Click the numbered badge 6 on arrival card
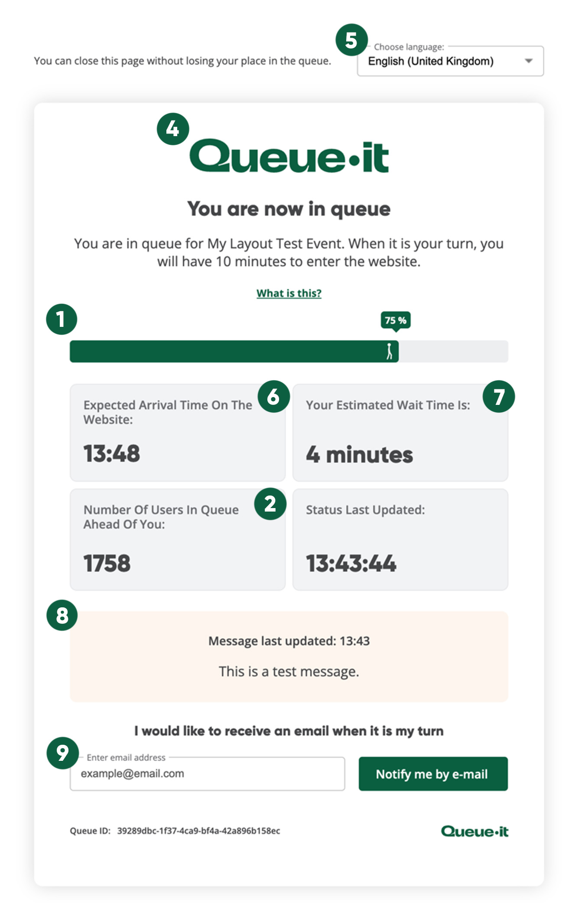The width and height of the screenshot is (588, 903). click(x=273, y=396)
